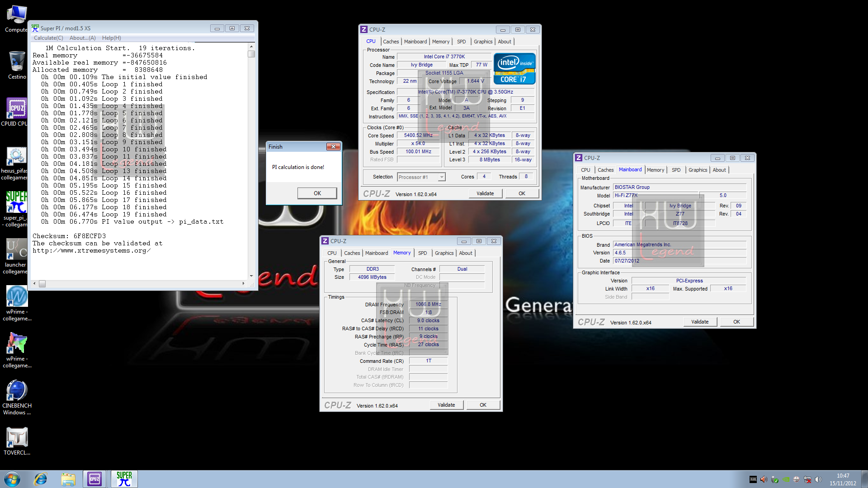Click the network tray icon
The height and width of the screenshot is (488, 868).
point(807,479)
